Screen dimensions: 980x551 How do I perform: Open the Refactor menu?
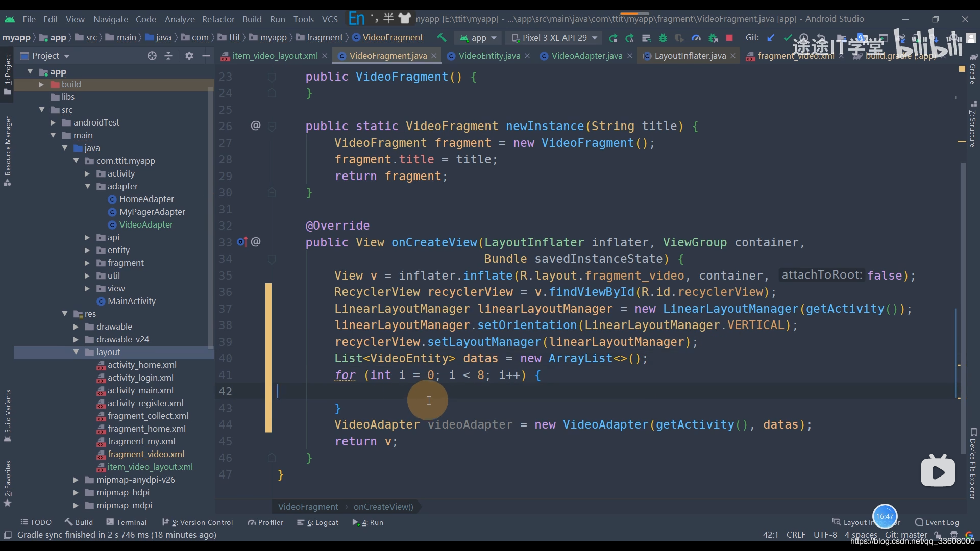218,19
